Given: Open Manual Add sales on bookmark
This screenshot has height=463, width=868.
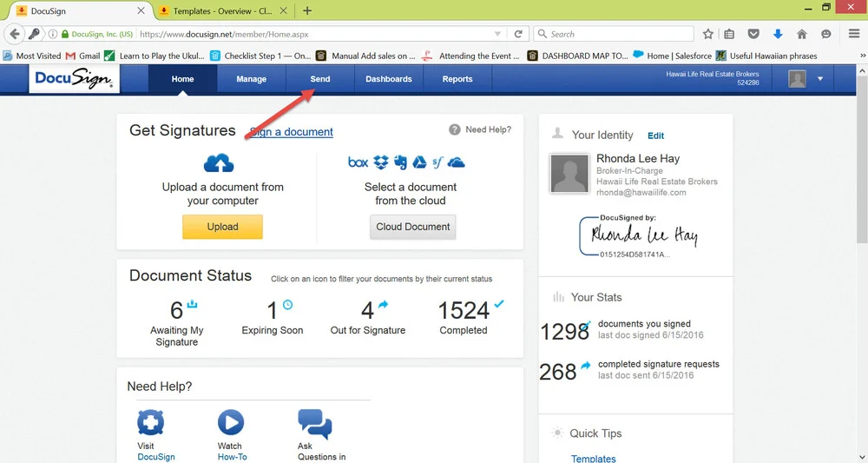Looking at the screenshot, I should 365,56.
